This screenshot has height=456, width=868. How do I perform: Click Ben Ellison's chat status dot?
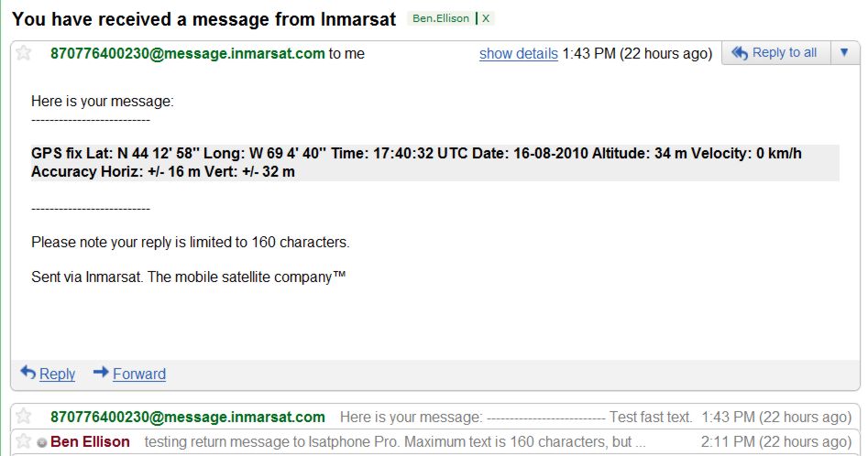tap(41, 443)
